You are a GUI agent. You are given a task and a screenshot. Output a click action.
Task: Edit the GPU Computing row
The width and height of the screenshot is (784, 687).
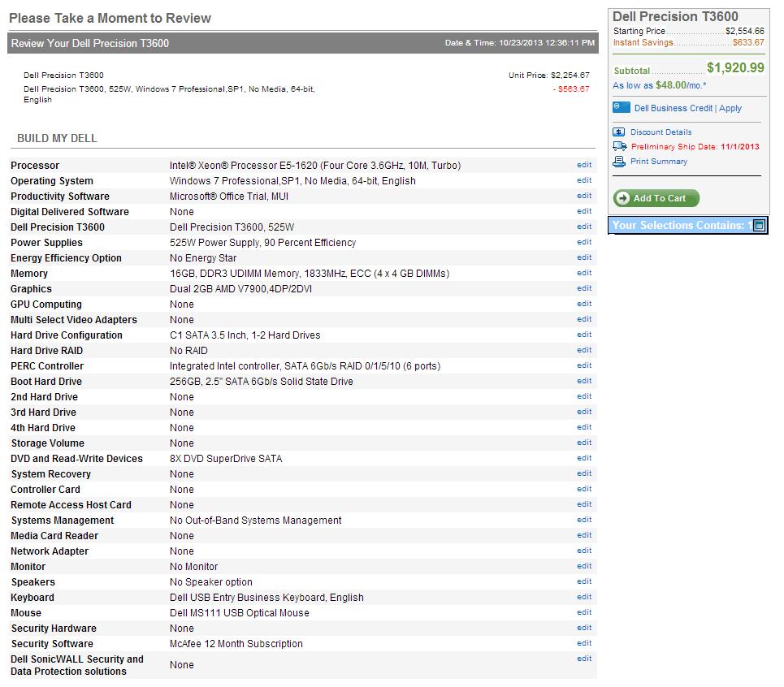click(x=584, y=304)
